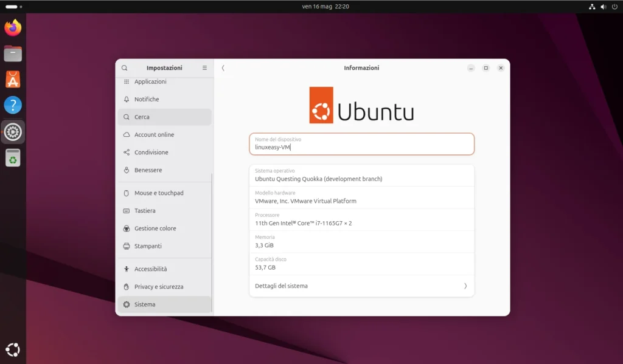Click the search icon in Impostazioni header
The image size is (623, 364).
[124, 68]
